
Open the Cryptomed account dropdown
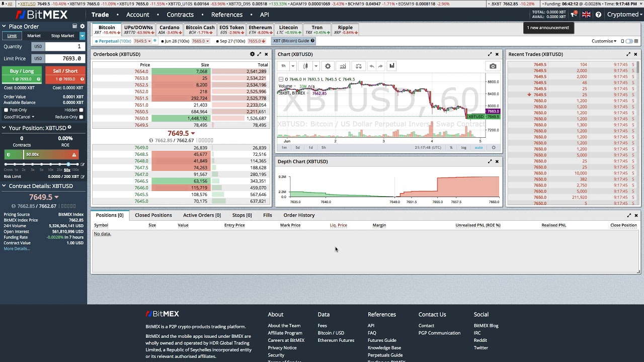pos(624,15)
